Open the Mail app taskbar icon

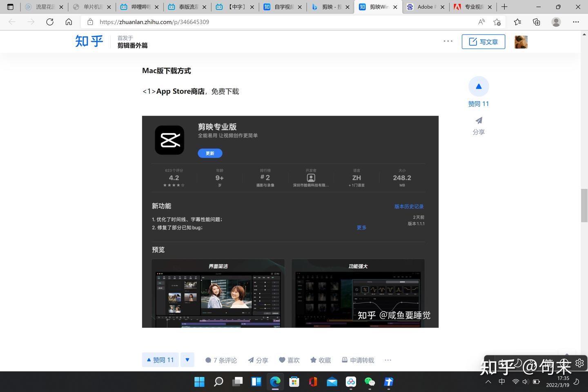pyautogui.click(x=332, y=382)
